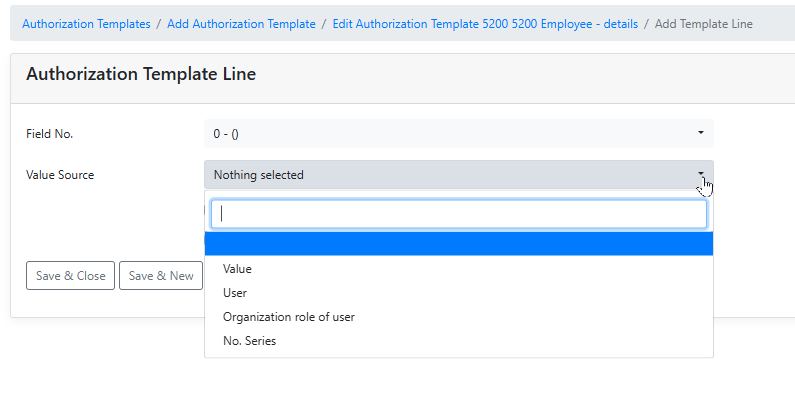Click the 'Add Template Line' breadcrumb text
This screenshot has width=795, height=411.
click(703, 23)
